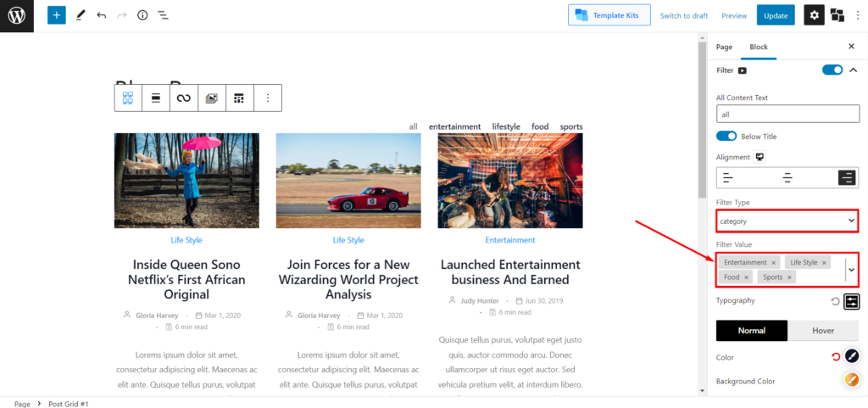Click the Update button
Viewport: 868px width, 408px height.
776,15
